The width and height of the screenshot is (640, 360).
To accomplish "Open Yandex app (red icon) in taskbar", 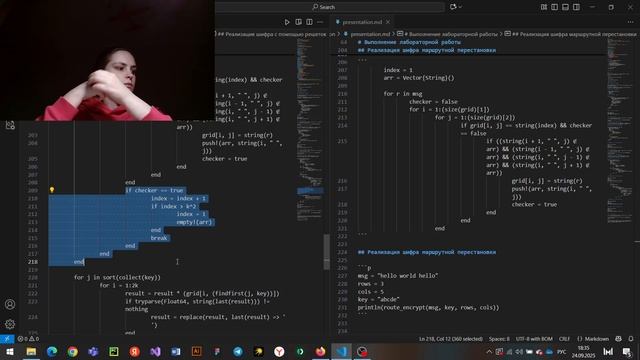I will [135, 351].
